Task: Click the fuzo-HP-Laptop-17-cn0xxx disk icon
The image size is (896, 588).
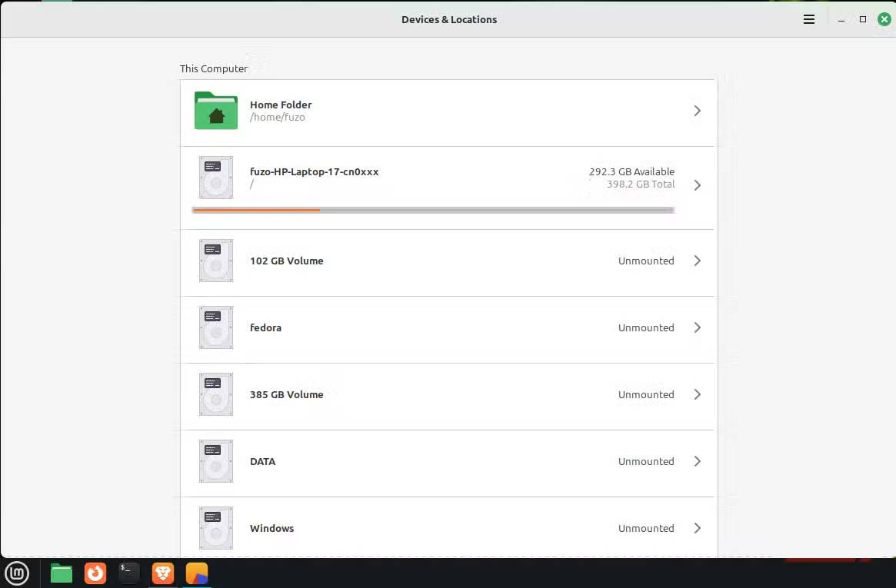Action: [x=215, y=178]
